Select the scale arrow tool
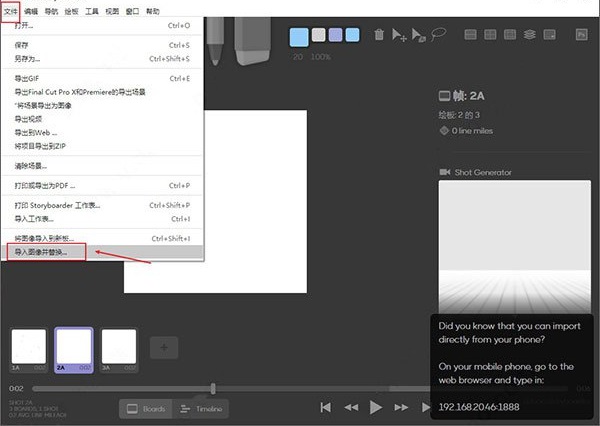This screenshot has height=426, width=600. pyautogui.click(x=419, y=35)
